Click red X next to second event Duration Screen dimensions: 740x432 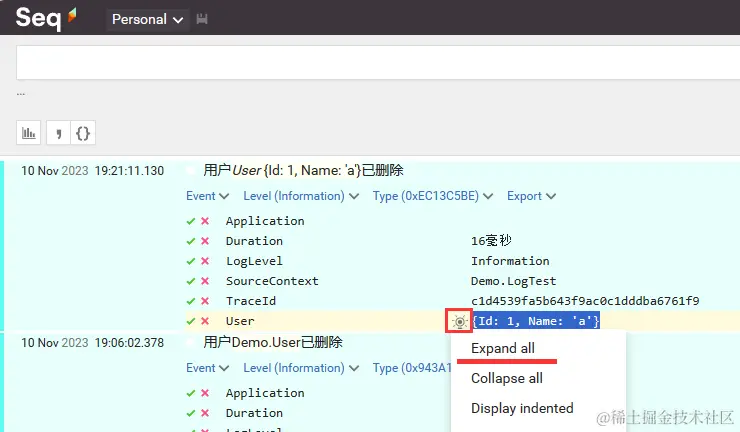tap(205, 413)
